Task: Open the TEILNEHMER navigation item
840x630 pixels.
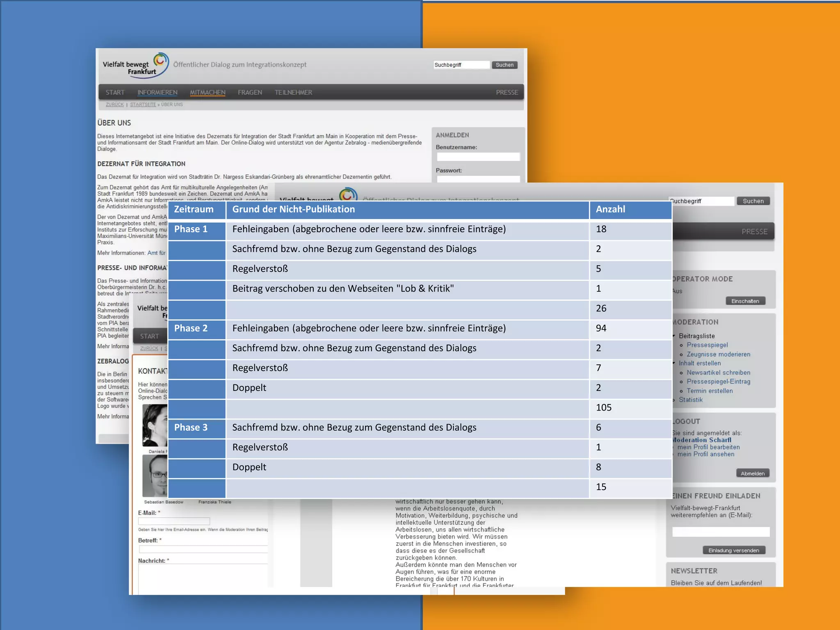Action: point(293,92)
